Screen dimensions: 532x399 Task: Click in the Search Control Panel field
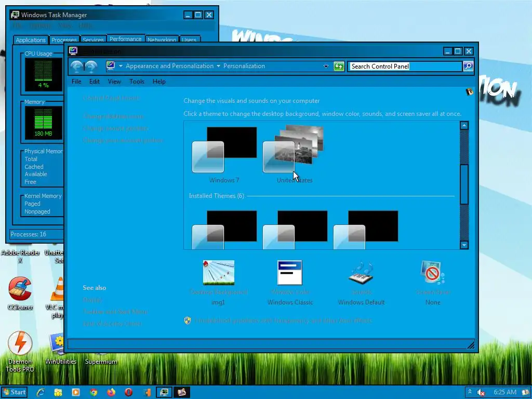405,66
